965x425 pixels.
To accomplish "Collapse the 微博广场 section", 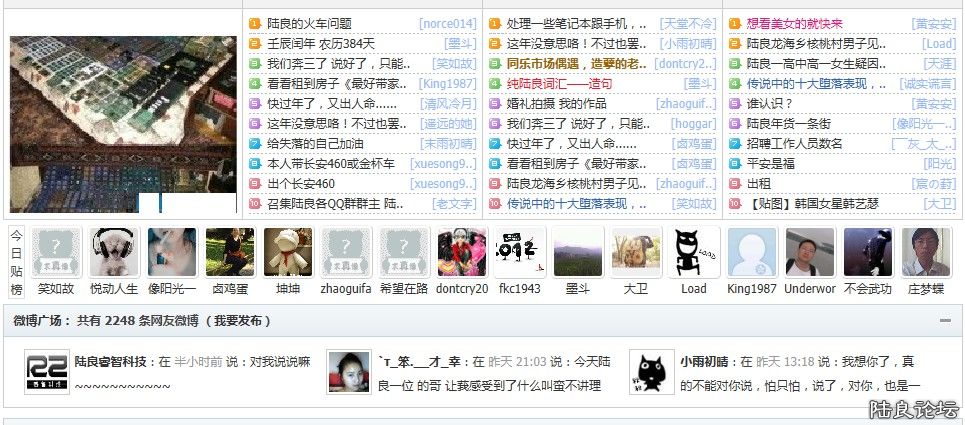I will point(945,321).
